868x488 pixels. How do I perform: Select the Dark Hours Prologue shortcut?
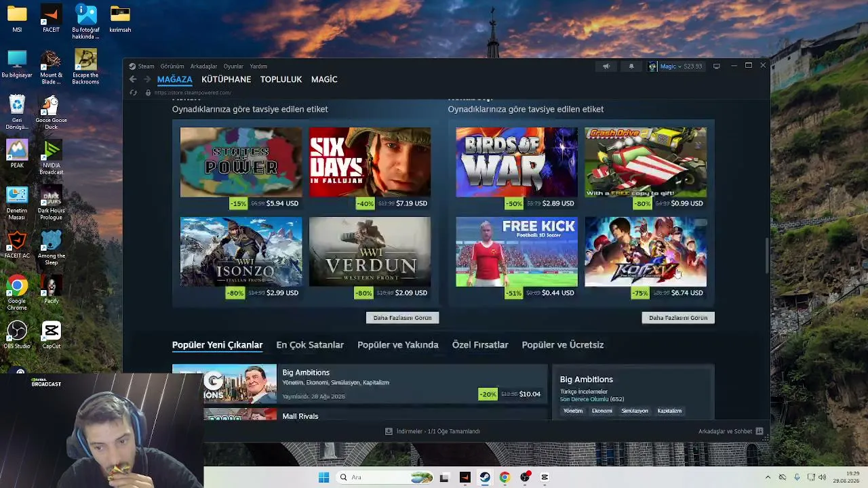51,203
